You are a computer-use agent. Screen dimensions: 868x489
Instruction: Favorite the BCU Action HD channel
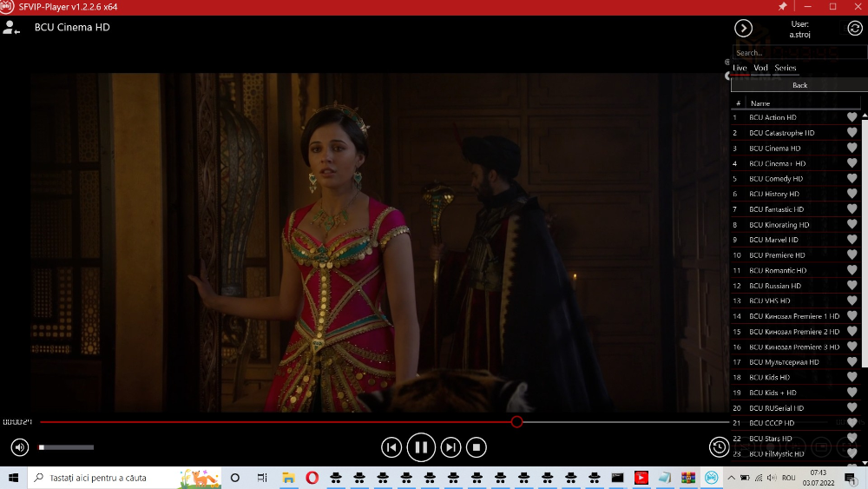[852, 117]
